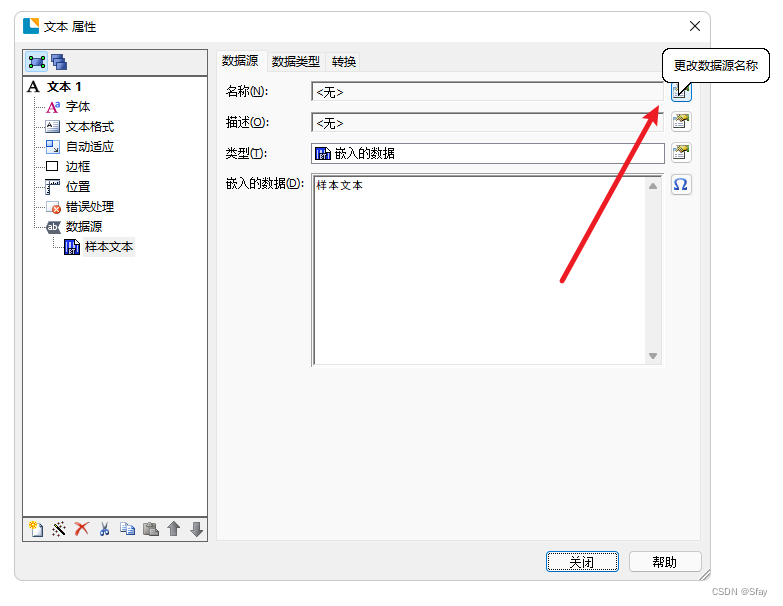Open the 边框 properties page
Screen dimensions: 783x606
[x=78, y=167]
